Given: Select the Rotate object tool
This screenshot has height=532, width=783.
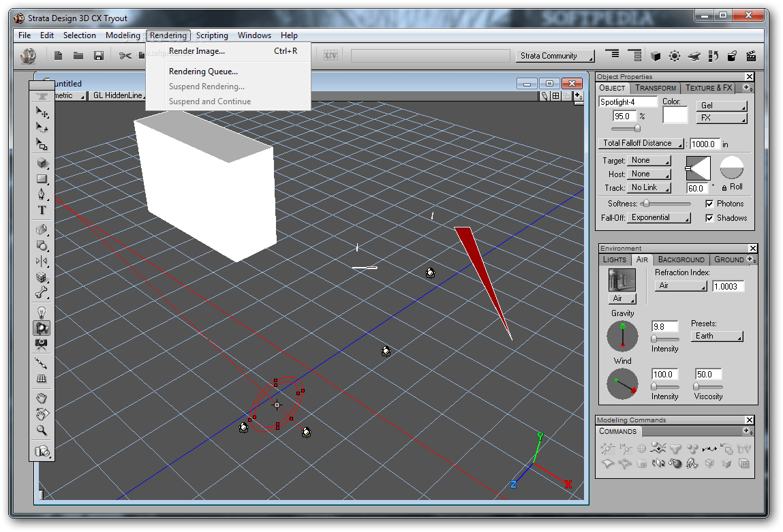Looking at the screenshot, I should click(x=42, y=128).
